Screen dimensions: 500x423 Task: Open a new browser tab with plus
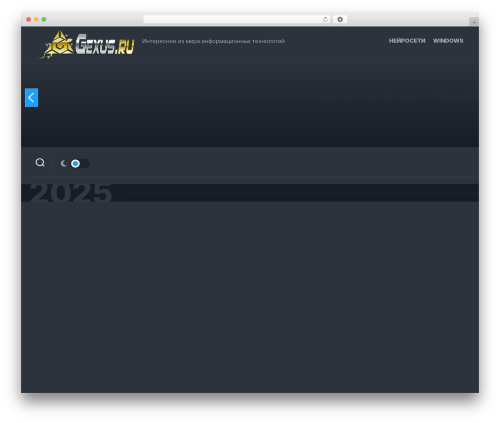point(474,22)
